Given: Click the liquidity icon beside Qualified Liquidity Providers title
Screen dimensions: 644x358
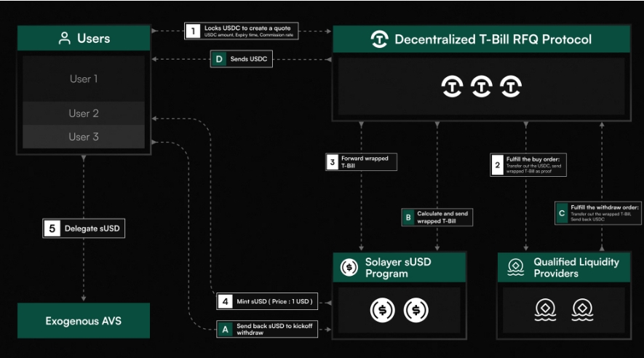Looking at the screenshot, I should point(515,267).
